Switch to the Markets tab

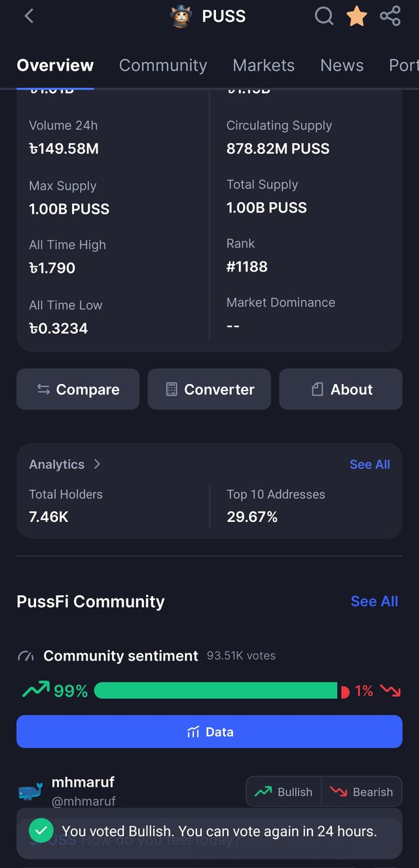(x=264, y=65)
